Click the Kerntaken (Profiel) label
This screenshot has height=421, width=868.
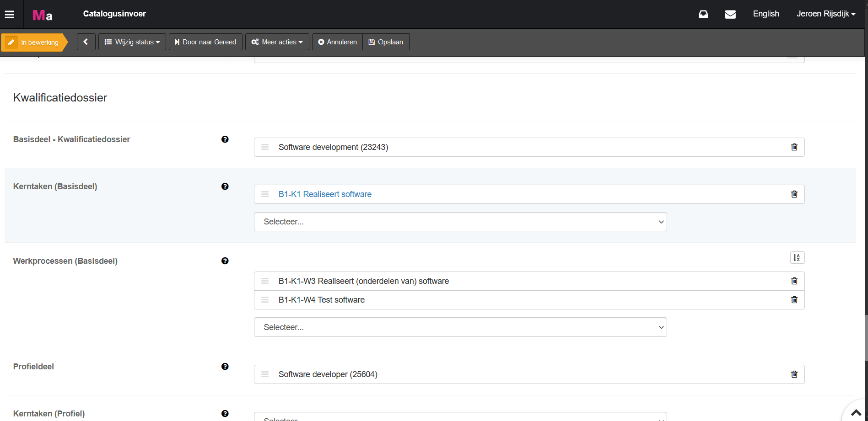49,414
